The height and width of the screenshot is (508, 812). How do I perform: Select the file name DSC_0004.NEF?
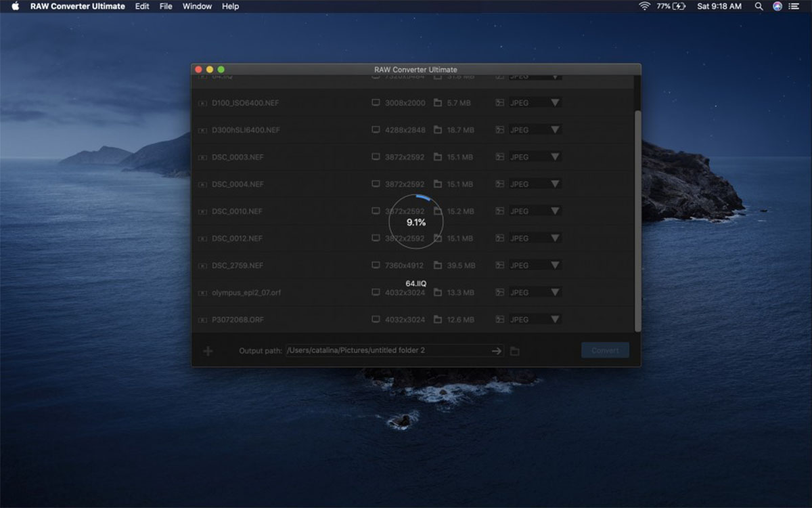click(238, 184)
